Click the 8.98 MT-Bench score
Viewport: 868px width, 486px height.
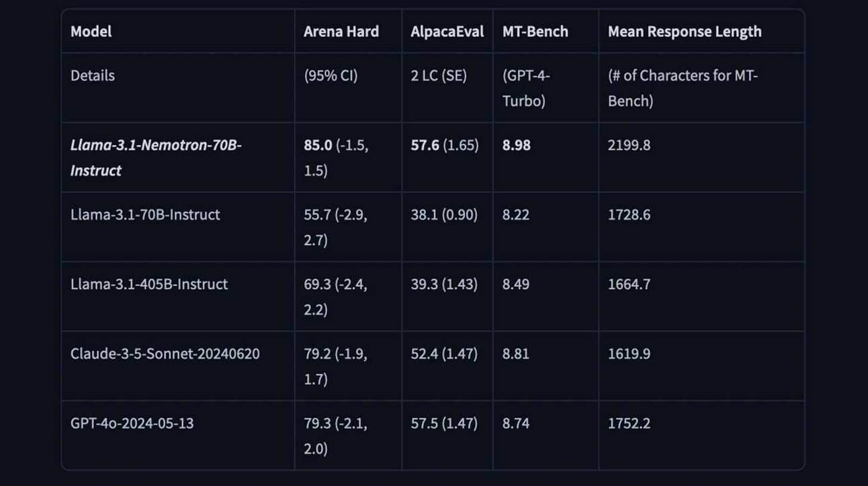click(517, 145)
